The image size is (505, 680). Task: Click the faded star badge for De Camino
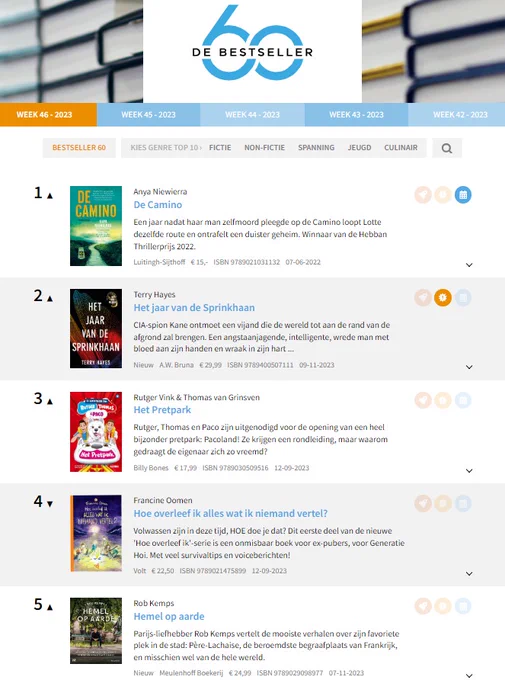point(443,195)
